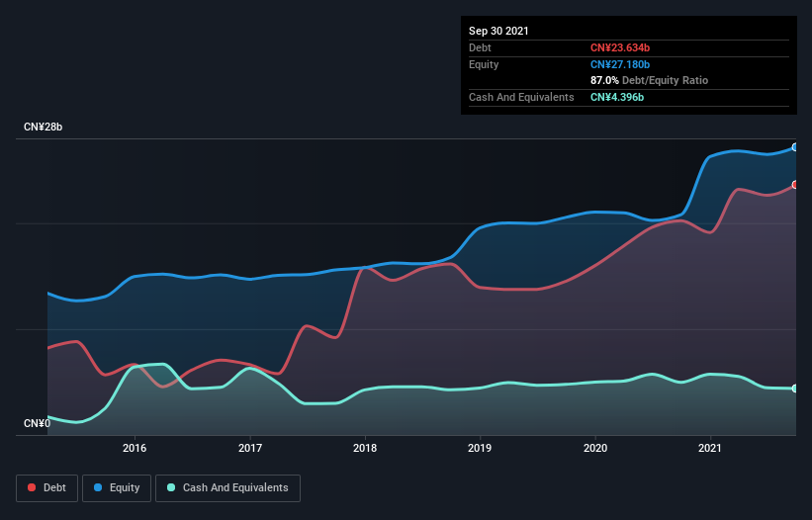Click the tooltip Debt row label
The height and width of the screenshot is (520, 812).
click(x=480, y=47)
